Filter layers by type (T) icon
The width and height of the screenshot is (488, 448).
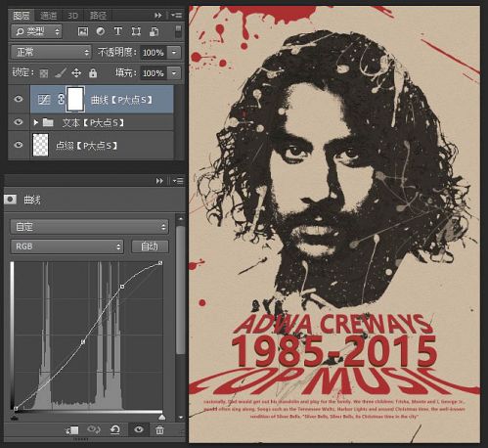point(118,31)
